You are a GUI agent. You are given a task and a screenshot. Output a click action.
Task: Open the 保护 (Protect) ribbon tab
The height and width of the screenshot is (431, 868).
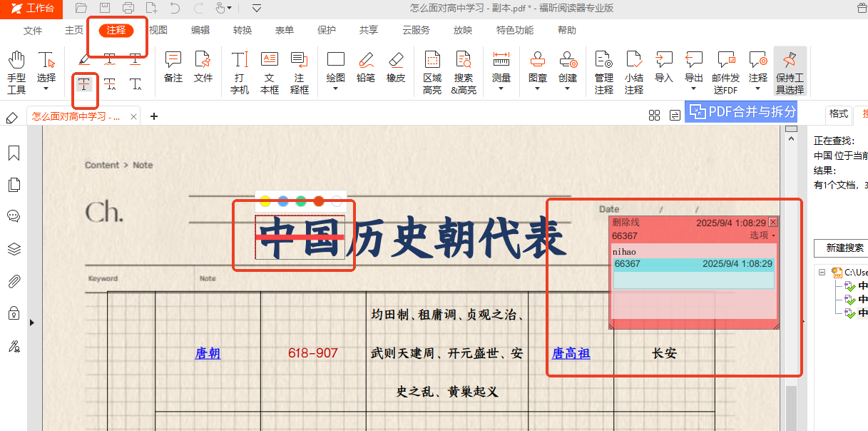(x=327, y=30)
